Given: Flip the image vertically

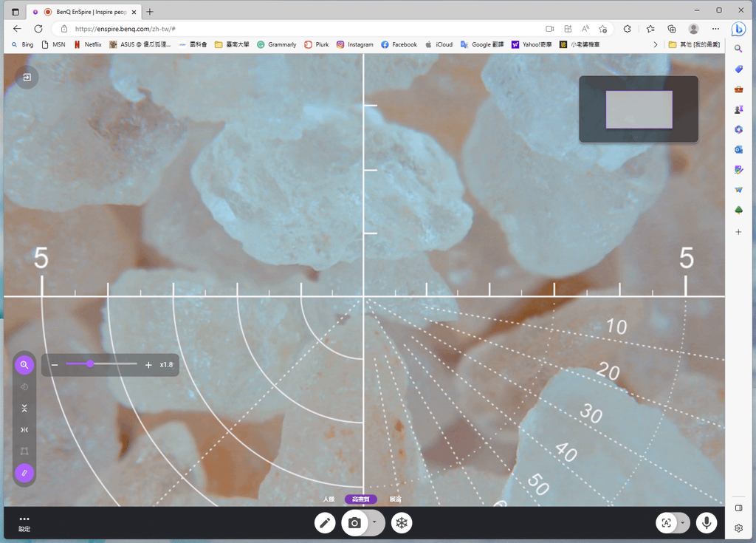Looking at the screenshot, I should click(x=24, y=409).
